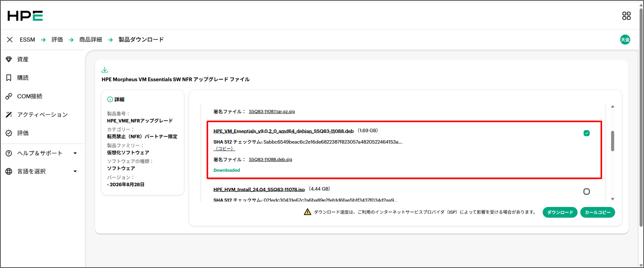Open the S5Q83-11088.deb.sig signature link

tap(271, 160)
